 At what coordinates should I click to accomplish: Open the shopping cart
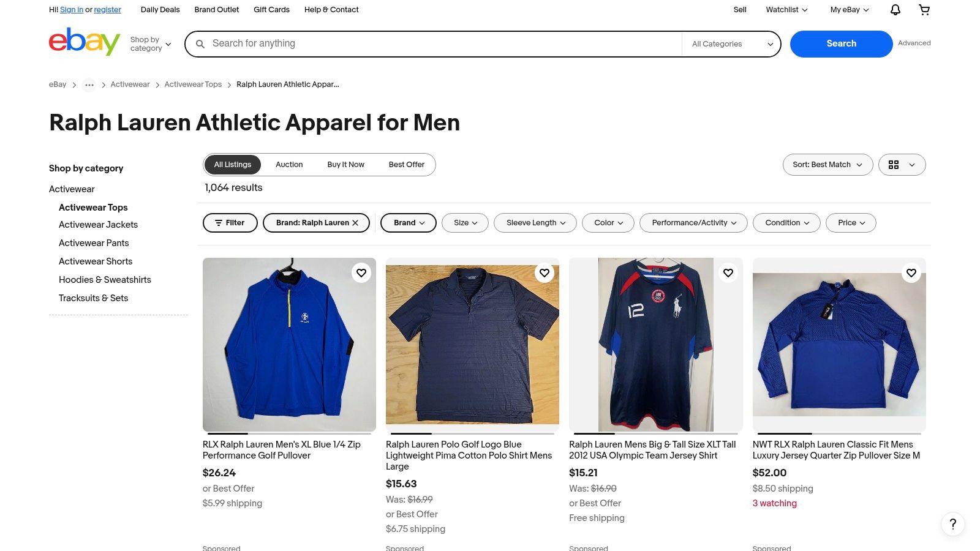click(x=924, y=10)
